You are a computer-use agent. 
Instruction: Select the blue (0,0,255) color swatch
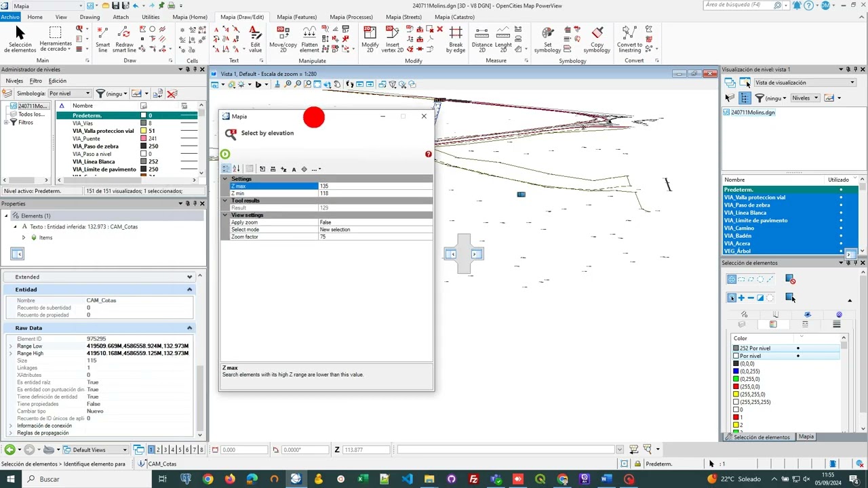pos(736,371)
